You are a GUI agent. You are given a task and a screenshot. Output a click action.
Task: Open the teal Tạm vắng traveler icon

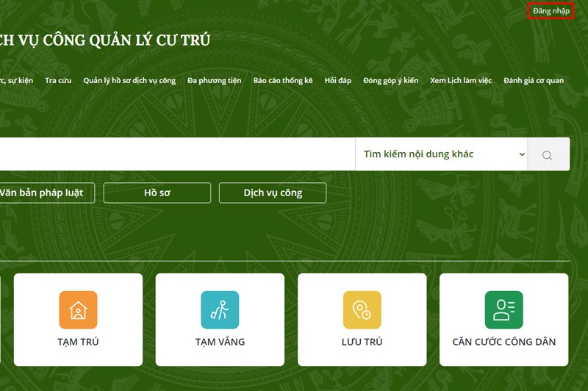click(x=220, y=309)
